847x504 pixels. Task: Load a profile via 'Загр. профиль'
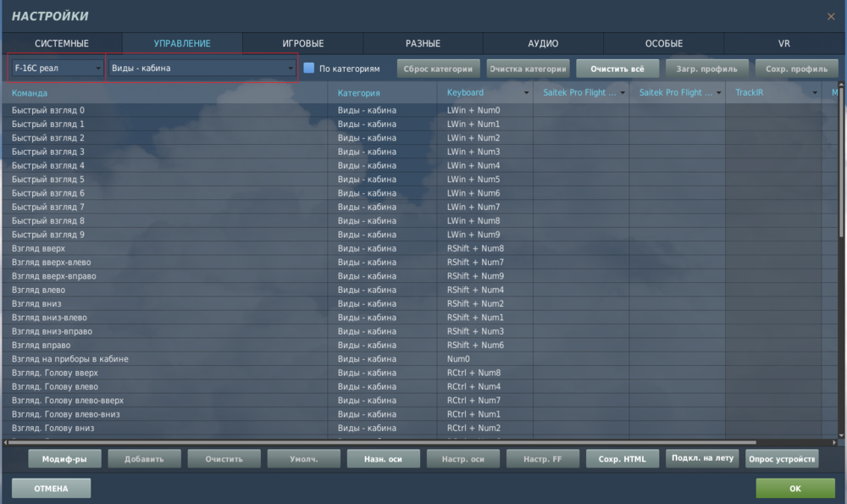point(706,68)
